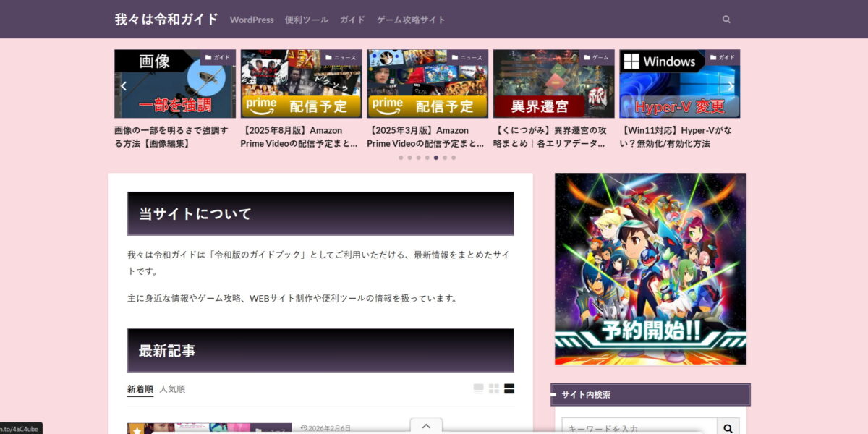
Task: Click the carousel next arrow
Action: (x=730, y=86)
